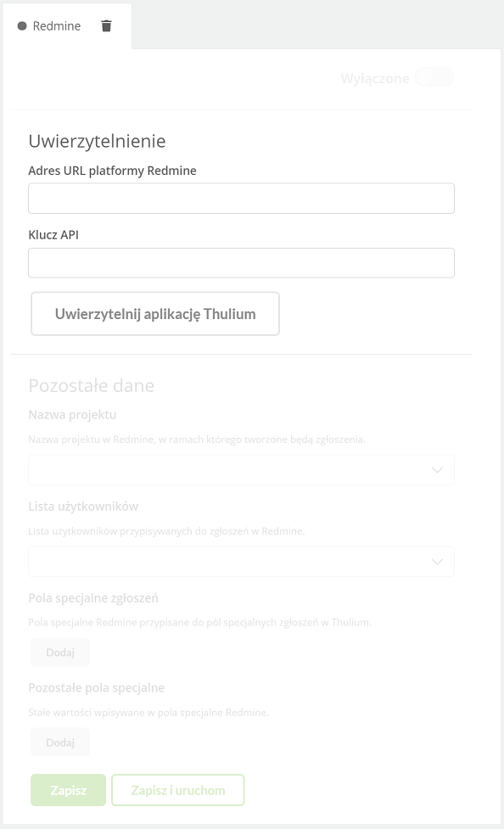This screenshot has width=504, height=829.
Task: Expand the Lista użytkowników dropdown
Action: click(241, 562)
